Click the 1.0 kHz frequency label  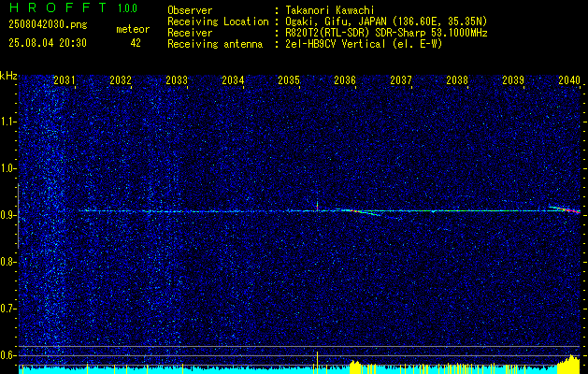coord(8,168)
